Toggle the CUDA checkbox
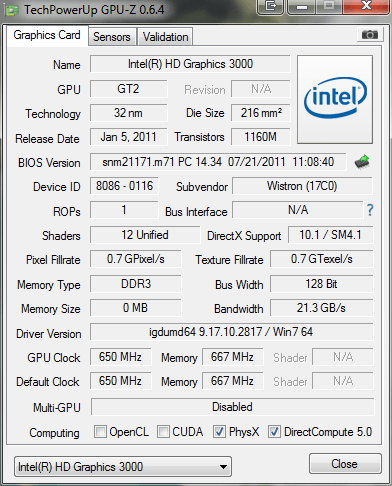Screen dimensions: 392x486 (163, 431)
